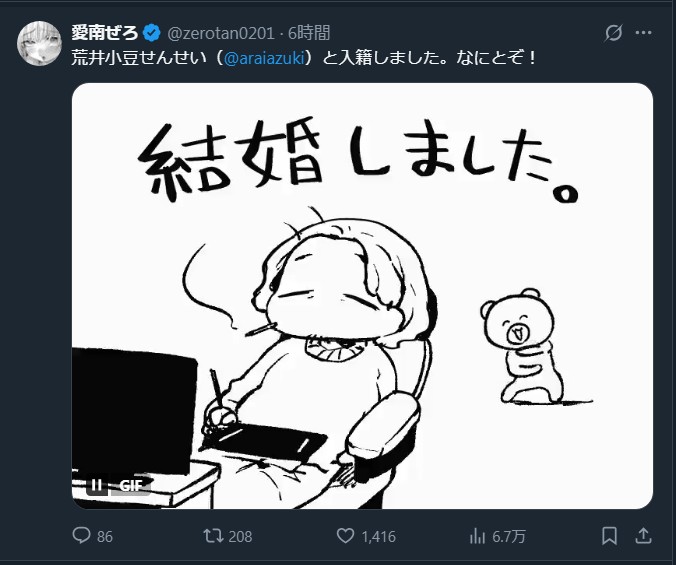Click the @zerotan0201 handle

click(220, 33)
